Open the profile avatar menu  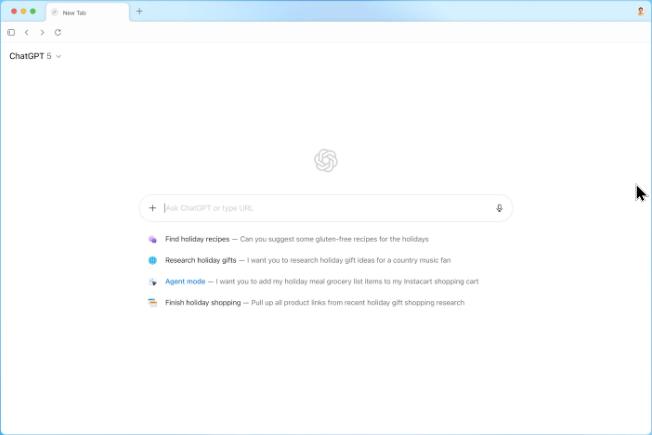641,12
